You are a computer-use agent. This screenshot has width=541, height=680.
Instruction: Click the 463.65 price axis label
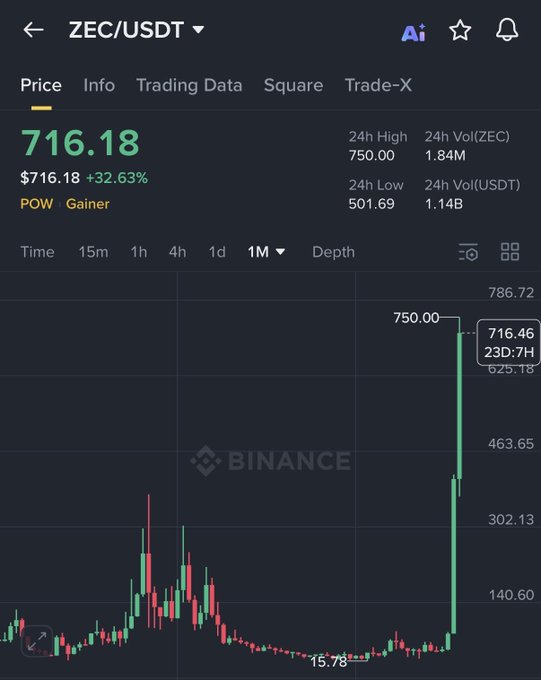[x=511, y=444]
